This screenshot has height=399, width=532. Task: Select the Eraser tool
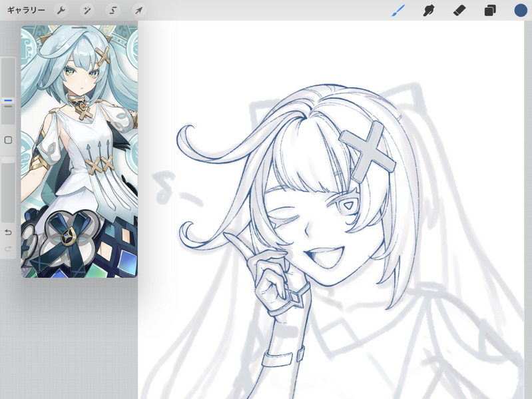point(459,10)
